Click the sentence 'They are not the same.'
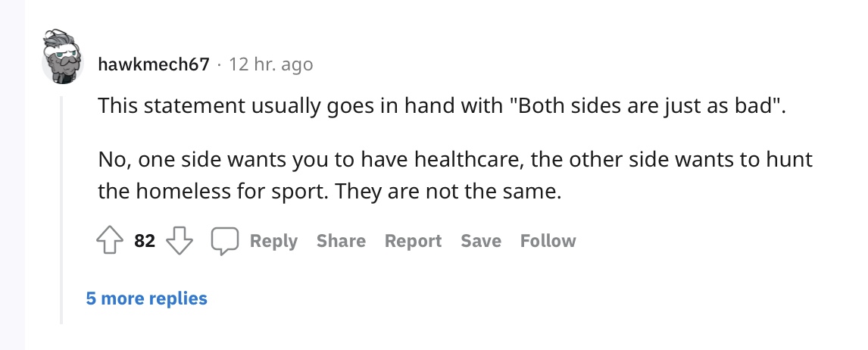 coord(448,192)
